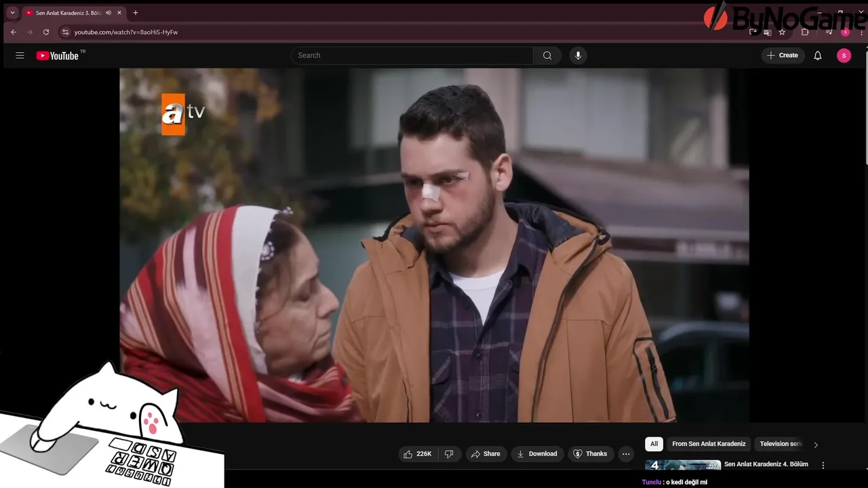Viewport: 868px width, 488px height.
Task: Click Tunclu username in chat overlay
Action: [651, 483]
